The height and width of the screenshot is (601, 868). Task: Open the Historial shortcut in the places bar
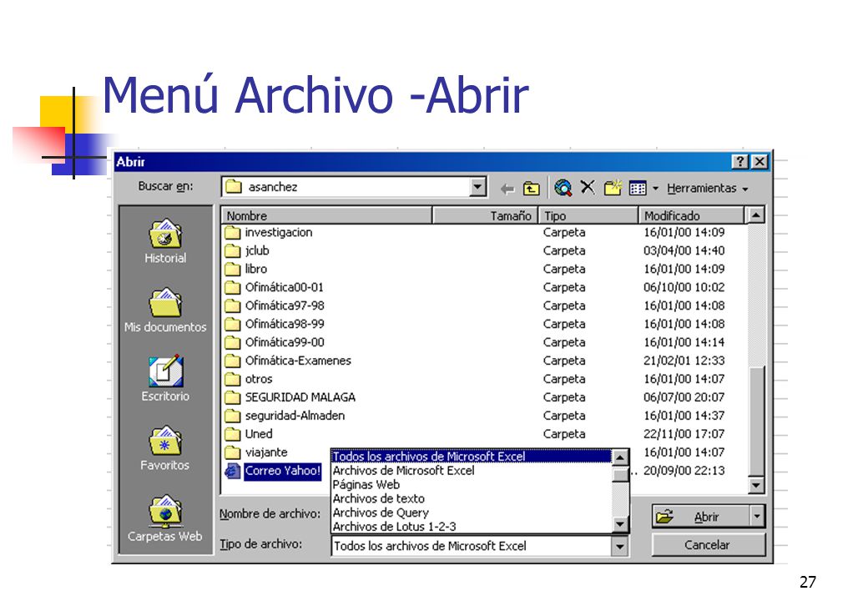point(165,240)
